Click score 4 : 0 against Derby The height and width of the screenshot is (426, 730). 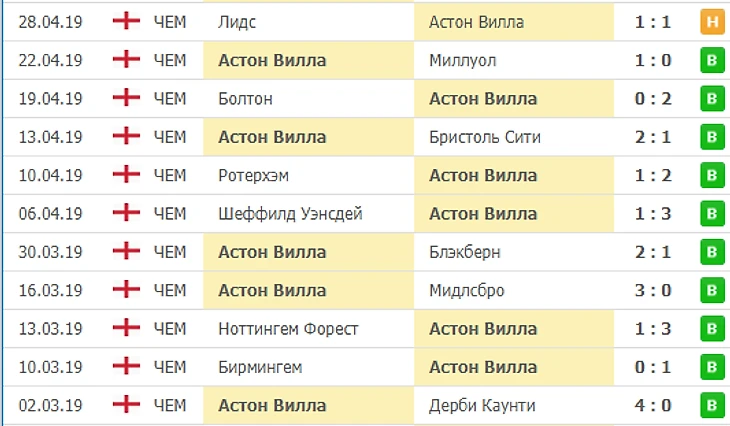(653, 406)
